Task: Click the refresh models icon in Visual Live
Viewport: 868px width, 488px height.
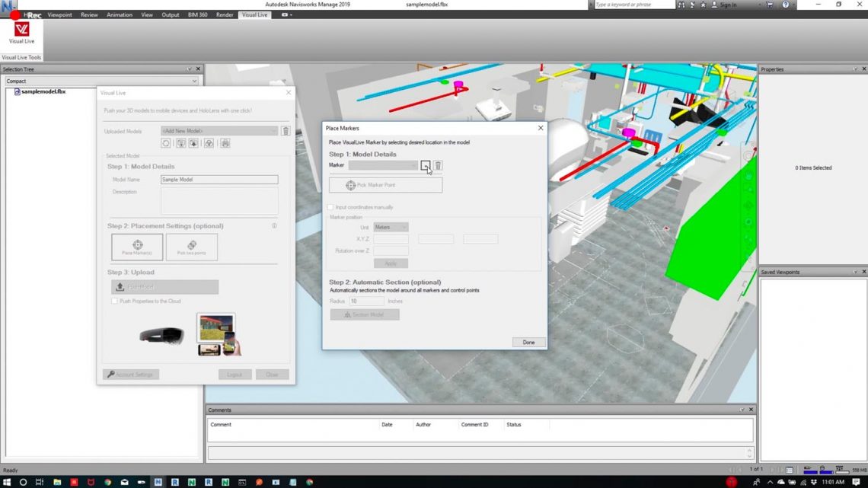Action: pyautogui.click(x=166, y=143)
